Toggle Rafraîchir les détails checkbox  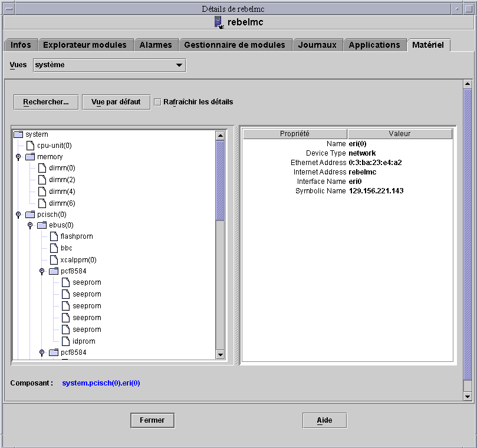pyautogui.click(x=157, y=102)
